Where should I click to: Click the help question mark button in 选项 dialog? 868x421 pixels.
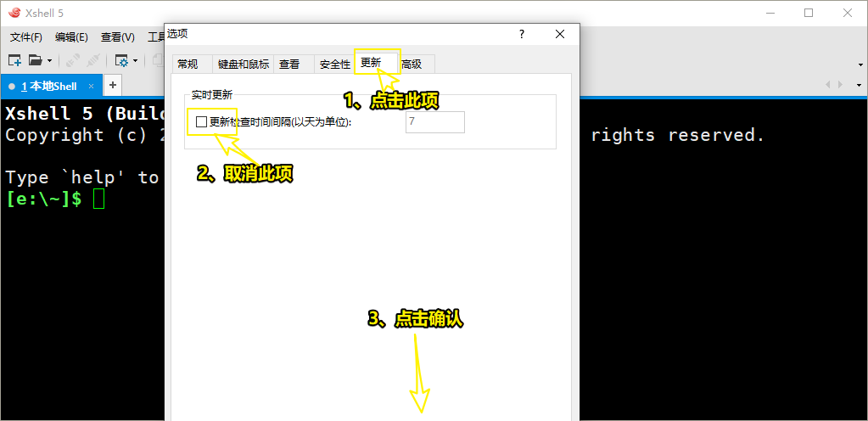522,34
